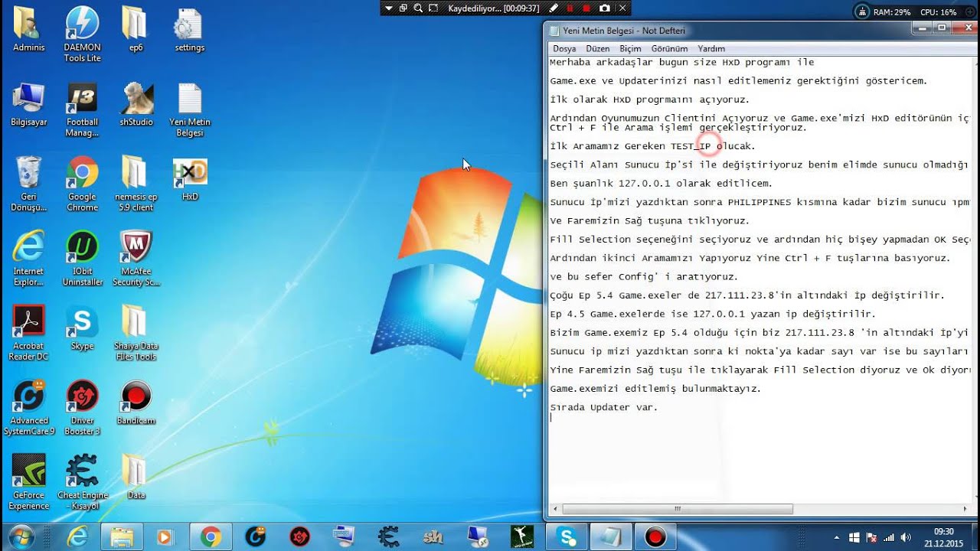
Task: Open Biçim menu in Not Defteri
Action: coord(630,48)
